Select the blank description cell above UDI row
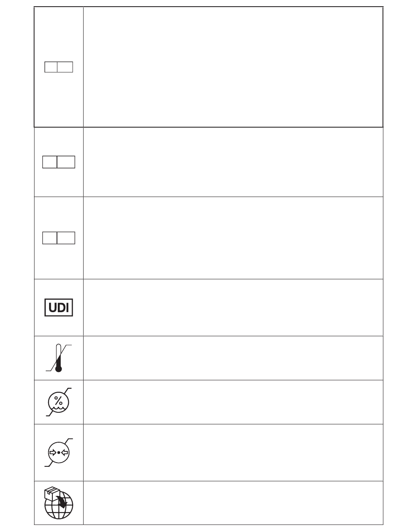 pyautogui.click(x=233, y=238)
